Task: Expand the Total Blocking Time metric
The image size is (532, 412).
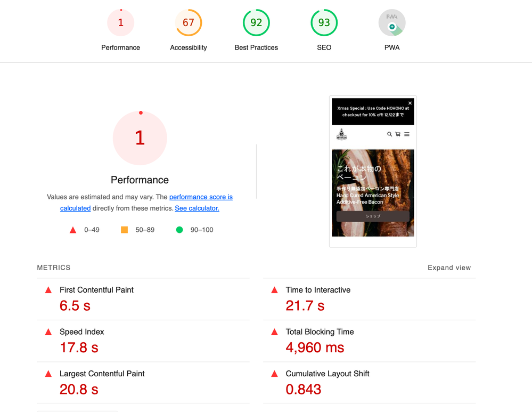Action: pos(320,332)
